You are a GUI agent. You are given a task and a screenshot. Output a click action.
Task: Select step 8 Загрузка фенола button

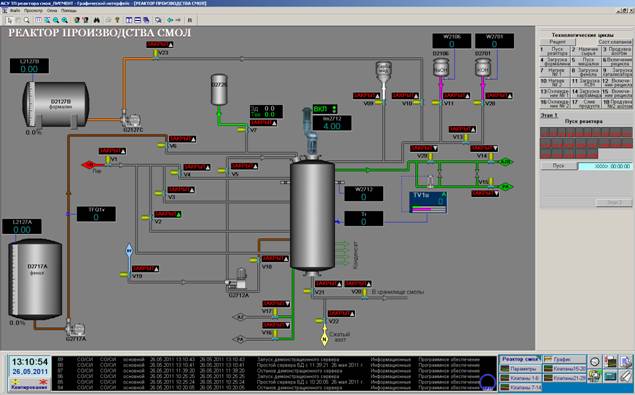point(586,72)
